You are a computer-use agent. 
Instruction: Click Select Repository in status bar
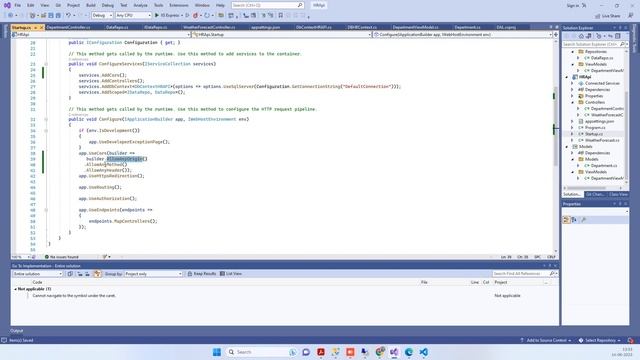click(x=600, y=340)
